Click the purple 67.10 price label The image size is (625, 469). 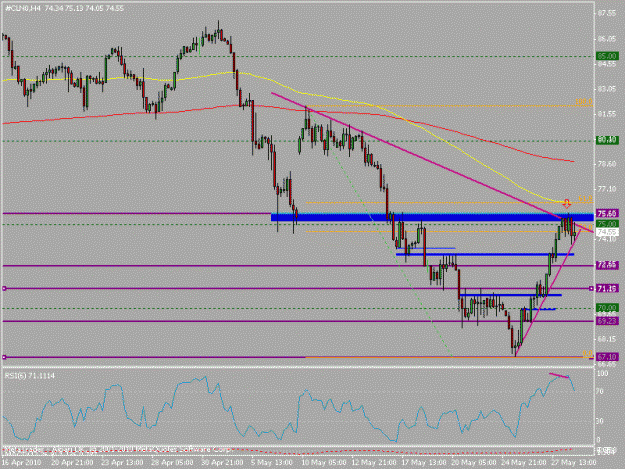[x=607, y=357]
